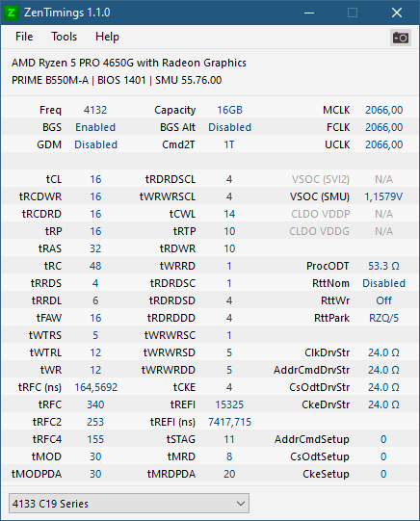420x521 pixels.
Task: Click the tCL value 16
Action: [95, 179]
